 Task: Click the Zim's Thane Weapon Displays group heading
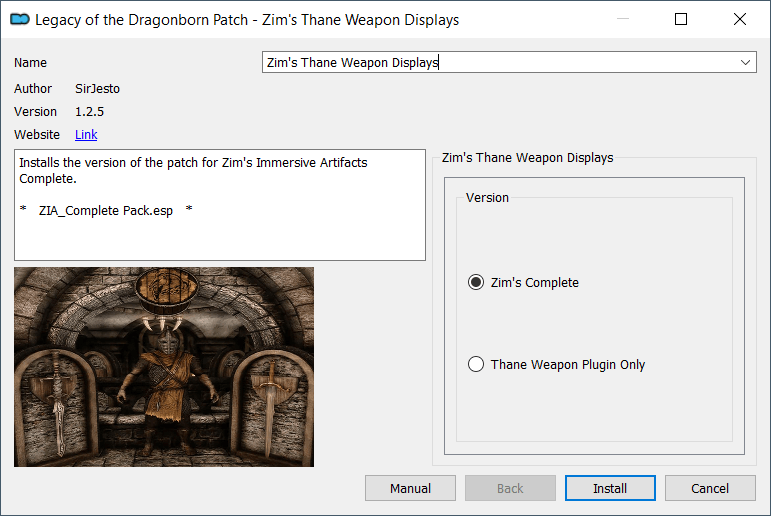(528, 157)
